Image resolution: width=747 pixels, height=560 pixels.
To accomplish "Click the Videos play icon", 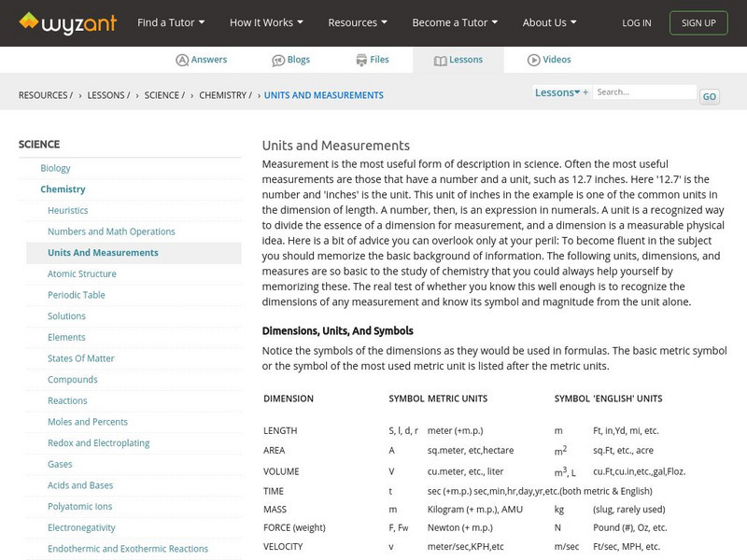I will (x=534, y=60).
